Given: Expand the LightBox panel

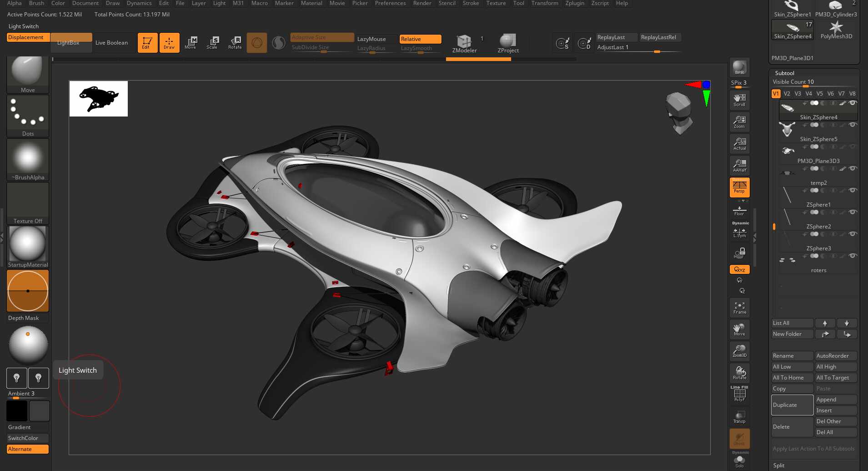Looking at the screenshot, I should pyautogui.click(x=68, y=42).
